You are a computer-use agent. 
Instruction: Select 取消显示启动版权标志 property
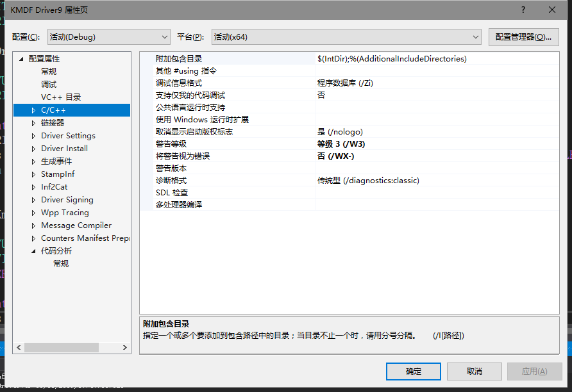194,131
